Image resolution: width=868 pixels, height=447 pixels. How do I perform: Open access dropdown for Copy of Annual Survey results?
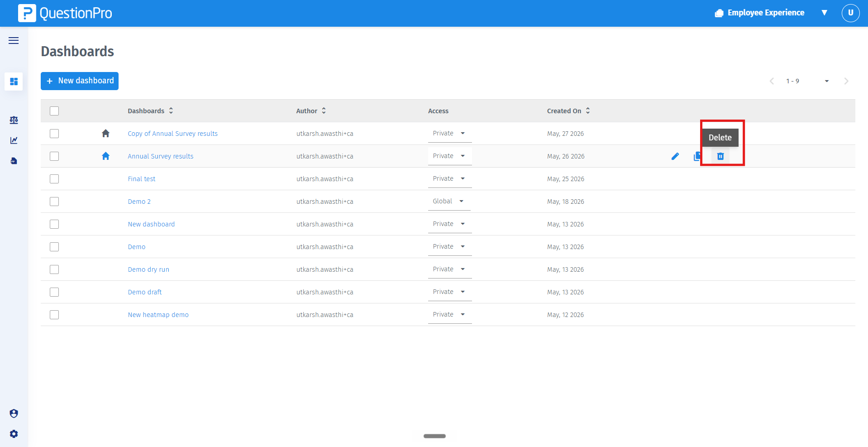tap(450, 133)
